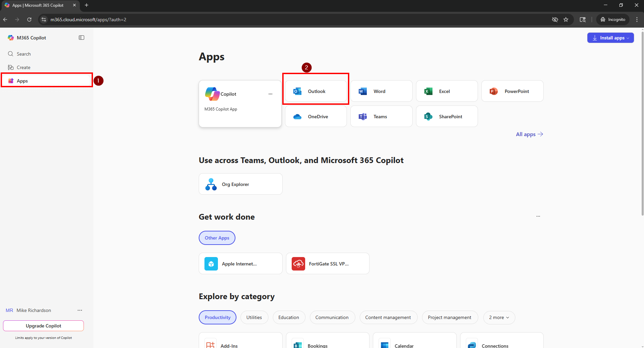644x348 pixels.
Task: Select the Utilities category chip
Action: pyautogui.click(x=254, y=317)
